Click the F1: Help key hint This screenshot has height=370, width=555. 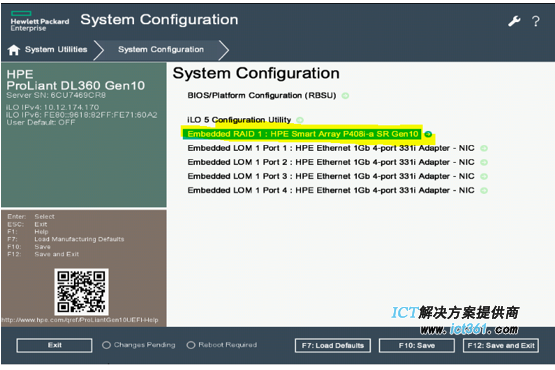pos(28,232)
